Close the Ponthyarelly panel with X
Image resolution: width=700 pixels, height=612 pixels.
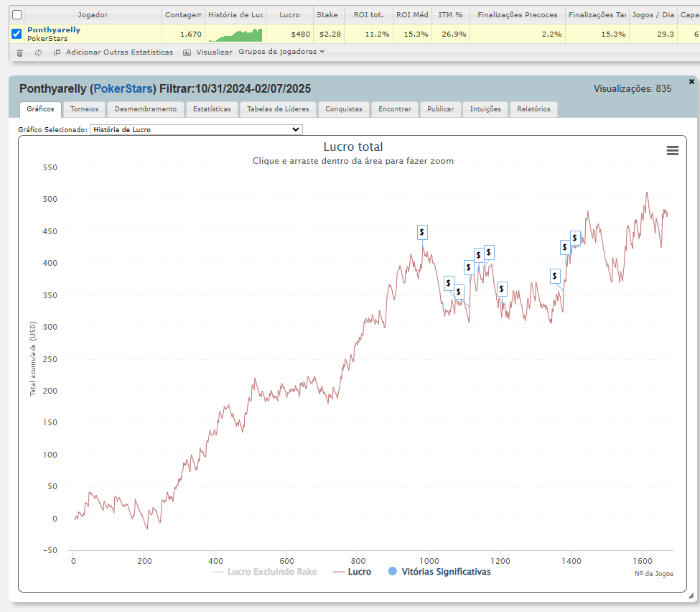click(691, 81)
